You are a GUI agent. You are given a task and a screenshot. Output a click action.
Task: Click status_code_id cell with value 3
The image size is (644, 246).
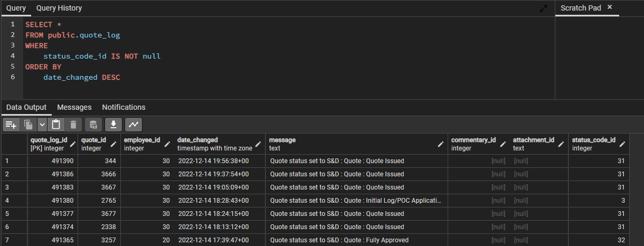tap(599, 201)
